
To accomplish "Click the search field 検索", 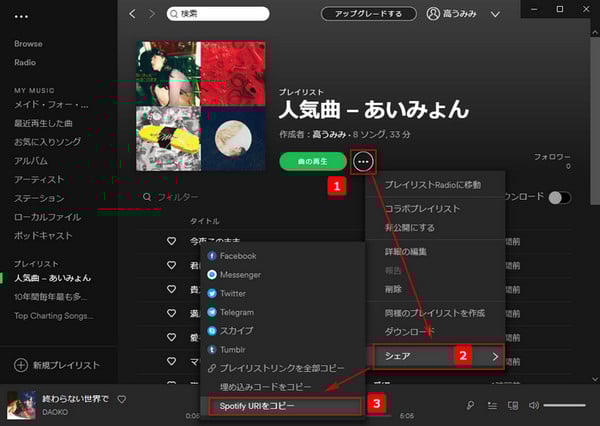I will [x=218, y=14].
